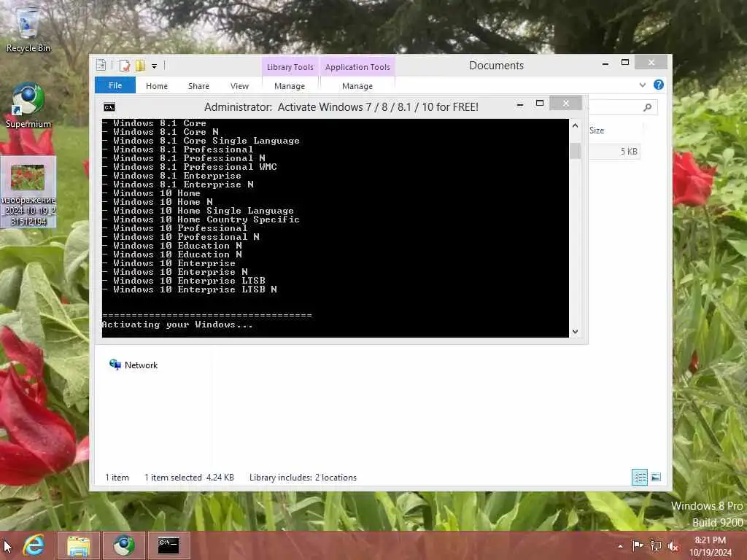Minimize the Activate Windows console window

click(520, 104)
